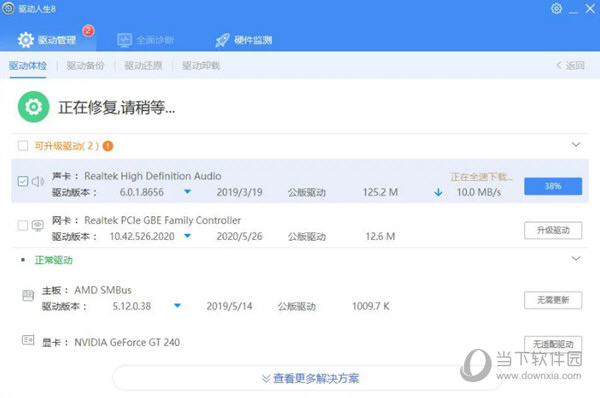Click Realtek PCIe GBE Family Controller name

tap(163, 220)
